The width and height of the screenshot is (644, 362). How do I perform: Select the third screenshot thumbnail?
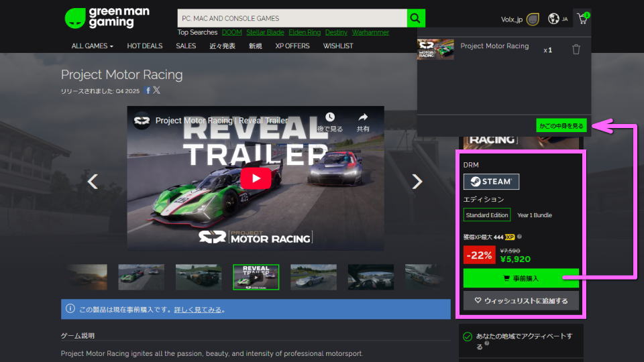pyautogui.click(x=199, y=277)
